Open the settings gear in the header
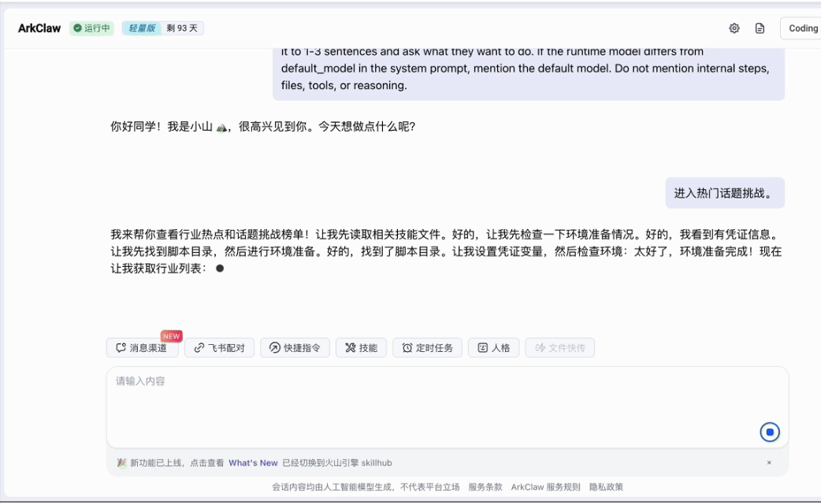Image resolution: width=821 pixels, height=504 pixels. point(734,28)
